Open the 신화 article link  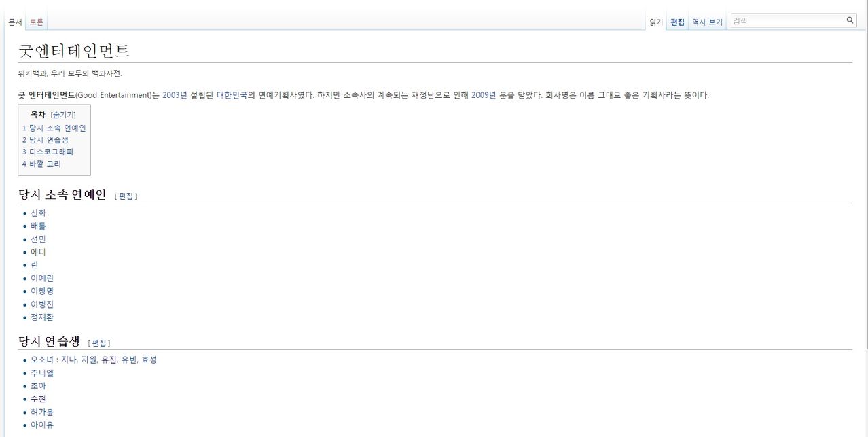38,213
